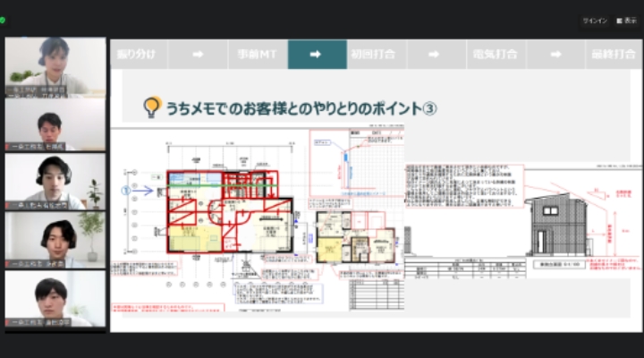644x358 pixels.
Task: Click muted mic icon on headphones participant's tile
Action: 7,205
